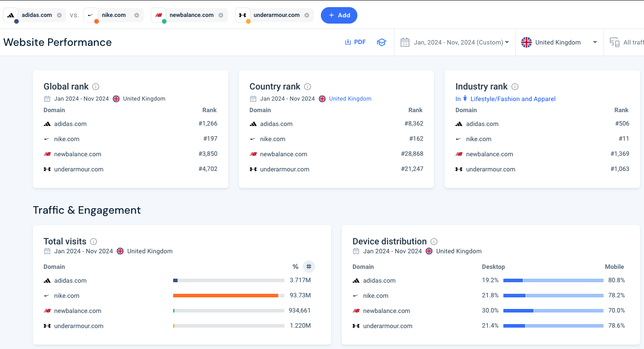Click adidas logo in Global rank card
The width and height of the screenshot is (644, 349).
click(x=47, y=124)
